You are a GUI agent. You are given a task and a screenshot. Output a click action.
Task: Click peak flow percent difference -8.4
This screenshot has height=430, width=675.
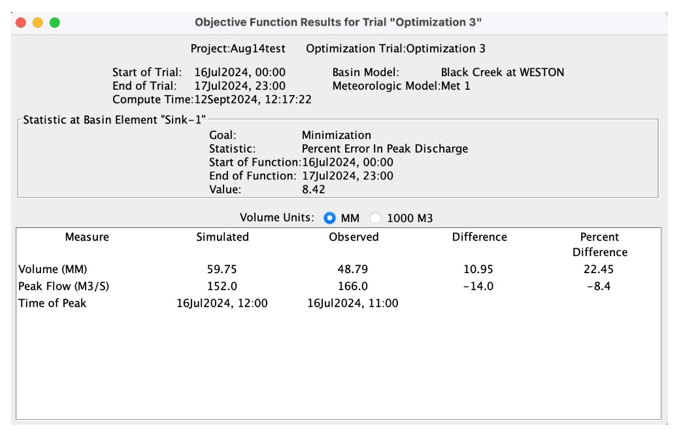coord(599,286)
